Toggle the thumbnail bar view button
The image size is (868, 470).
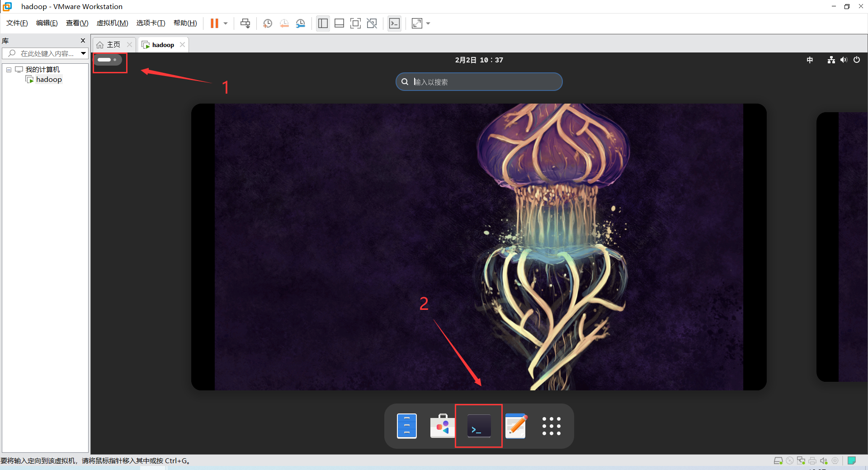click(339, 23)
